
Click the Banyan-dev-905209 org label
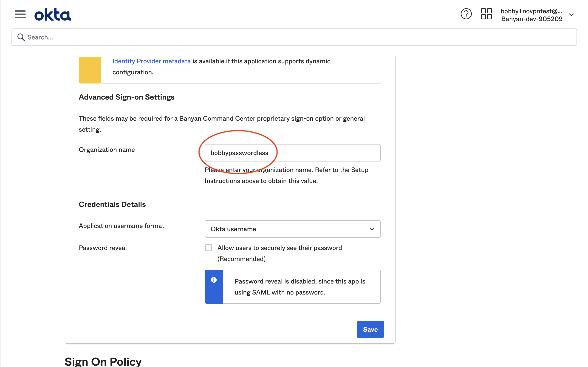[532, 19]
